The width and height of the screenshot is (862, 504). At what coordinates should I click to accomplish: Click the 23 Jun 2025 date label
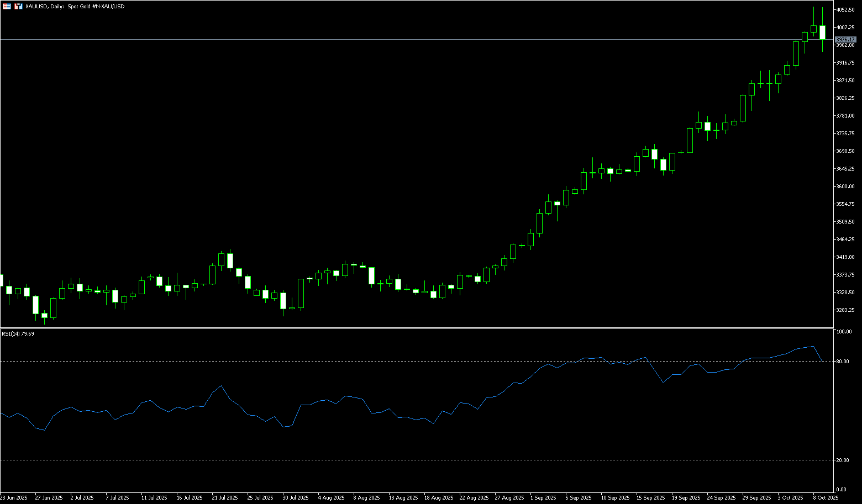coord(14,498)
